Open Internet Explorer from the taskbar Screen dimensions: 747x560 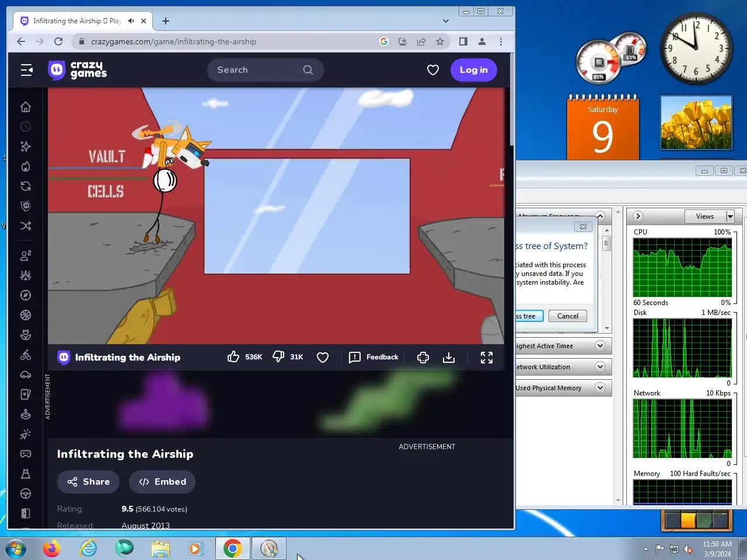tap(88, 549)
